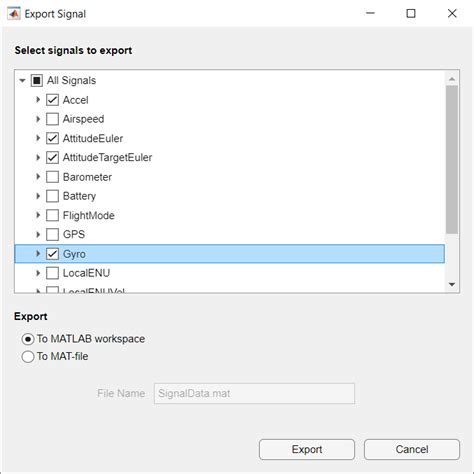
Task: Enable the Barometer checkbox
Action: [x=52, y=177]
